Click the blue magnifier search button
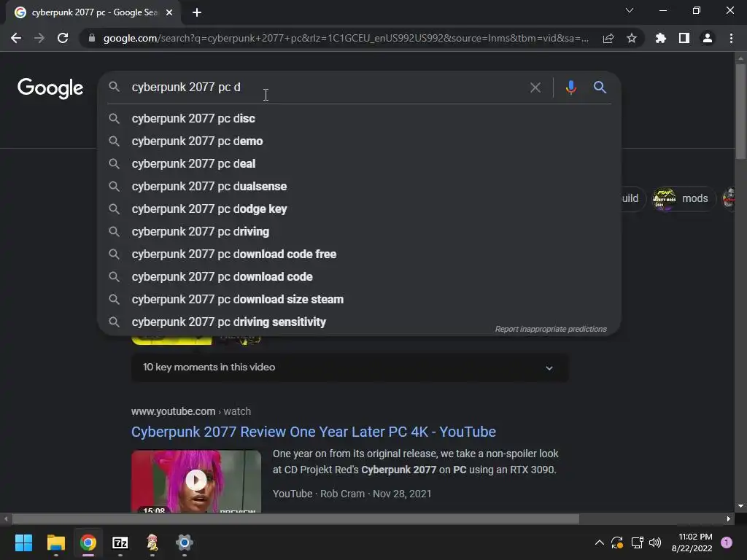The width and height of the screenshot is (747, 560). 600,87
